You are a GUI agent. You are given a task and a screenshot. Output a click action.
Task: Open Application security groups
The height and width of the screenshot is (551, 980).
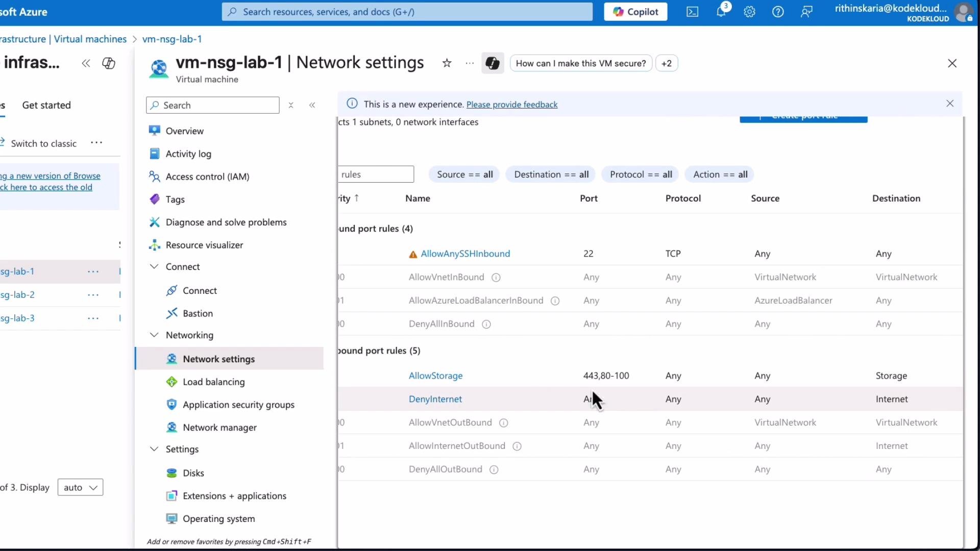238,405
